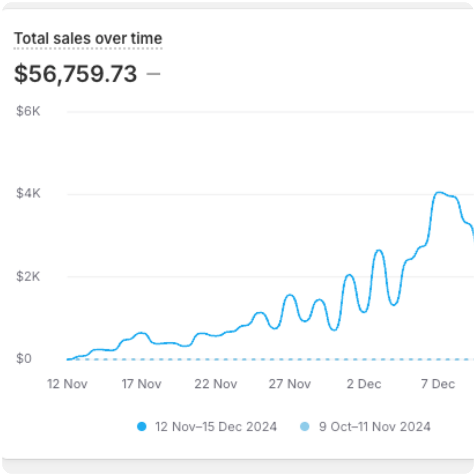This screenshot has width=476, height=476.
Task: Click the sales line start point at 12 Nov
Action: 68,359
